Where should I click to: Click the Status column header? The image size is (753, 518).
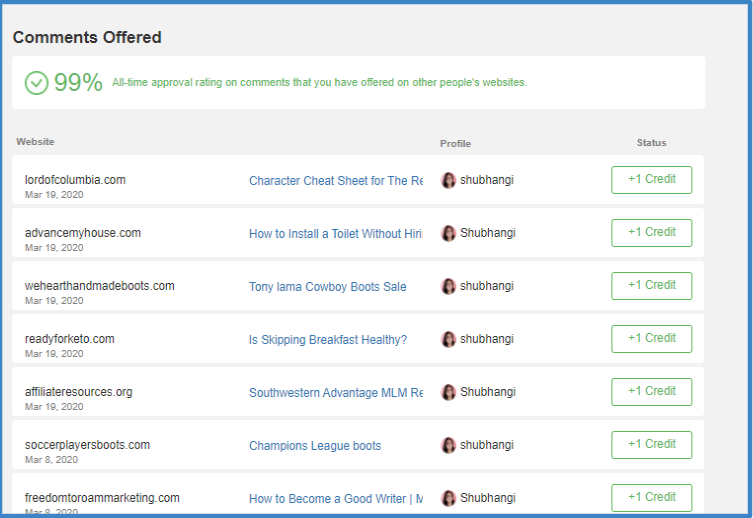pos(651,143)
